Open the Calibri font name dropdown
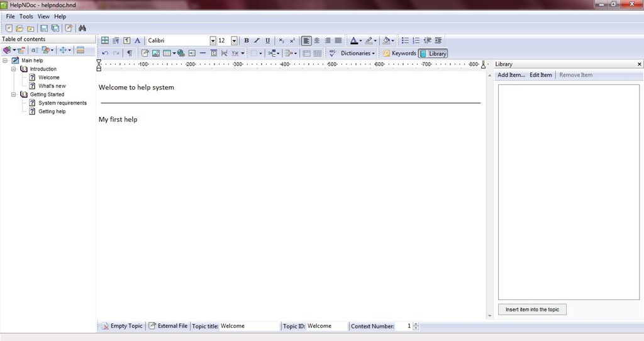This screenshot has width=644, height=341. 213,40
